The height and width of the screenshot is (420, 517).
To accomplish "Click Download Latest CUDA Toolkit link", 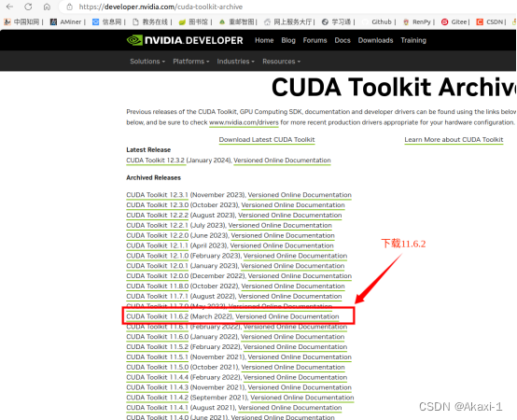I will point(267,140).
